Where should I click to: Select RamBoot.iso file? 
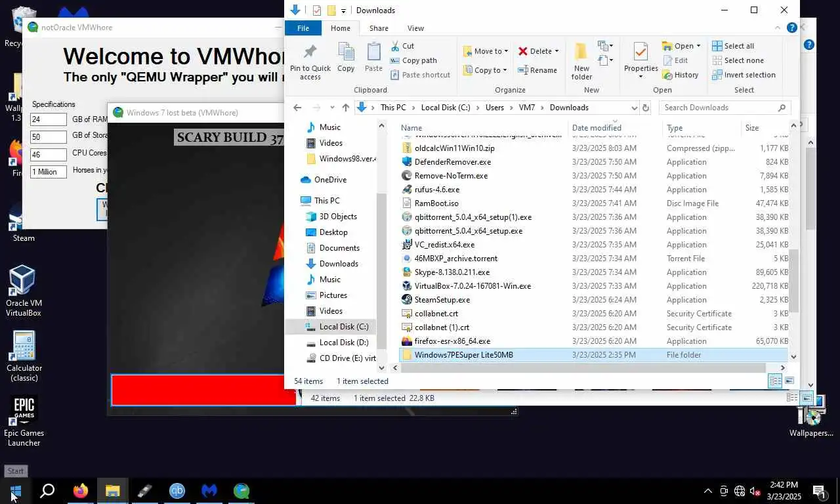coord(436,203)
